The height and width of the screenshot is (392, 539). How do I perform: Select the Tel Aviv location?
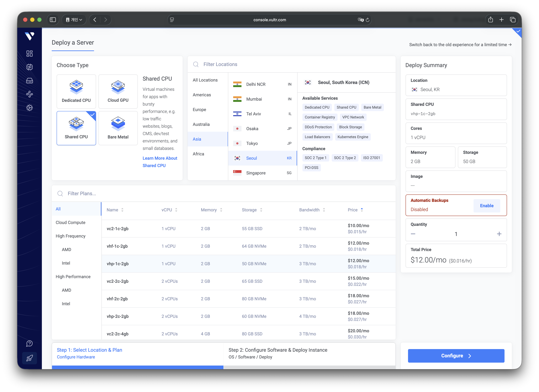[262, 114]
